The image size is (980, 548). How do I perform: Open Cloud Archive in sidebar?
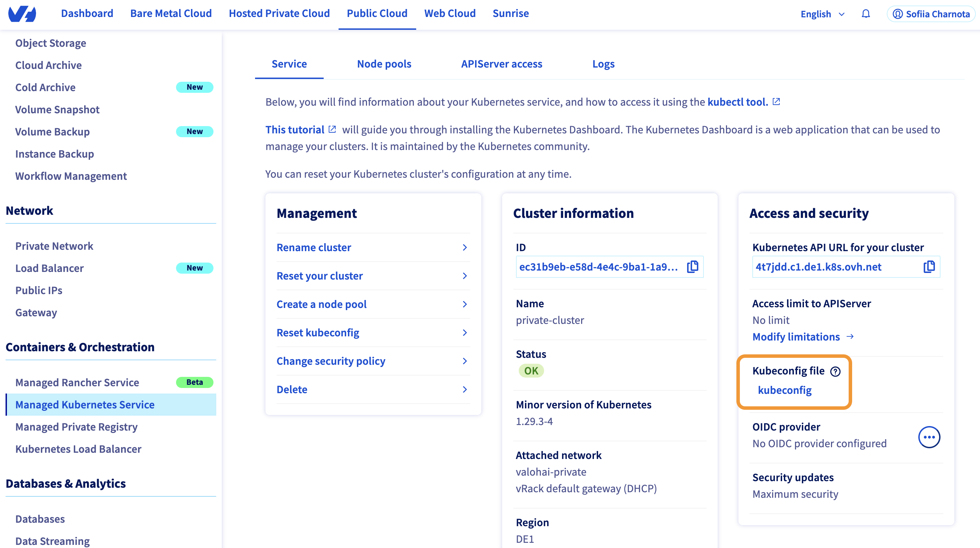[48, 65]
